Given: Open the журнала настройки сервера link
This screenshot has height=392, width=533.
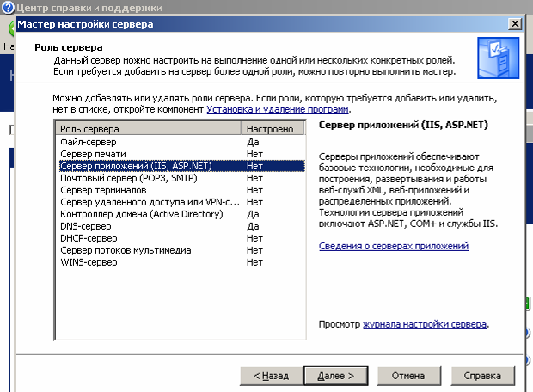Looking at the screenshot, I should (x=425, y=324).
